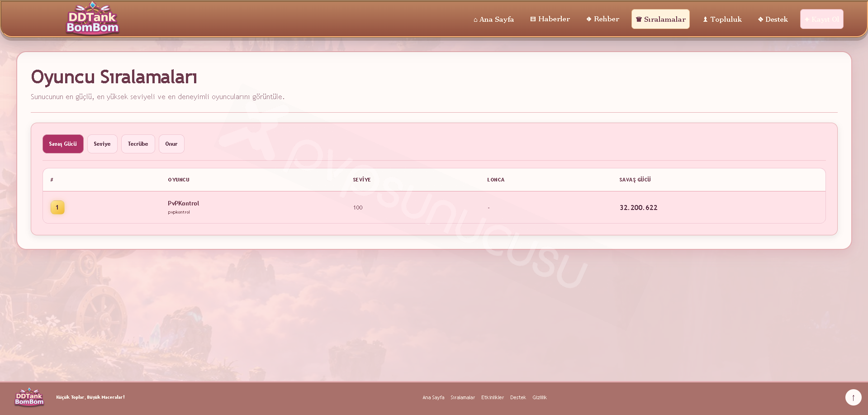The width and height of the screenshot is (868, 415).
Task: Switch to the Seviye ranking tab
Action: (102, 144)
